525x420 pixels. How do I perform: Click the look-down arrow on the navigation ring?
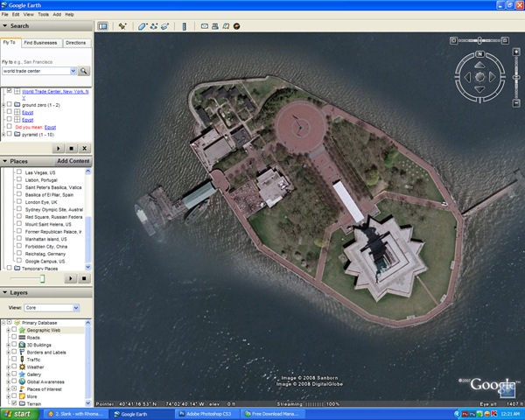pos(479,89)
